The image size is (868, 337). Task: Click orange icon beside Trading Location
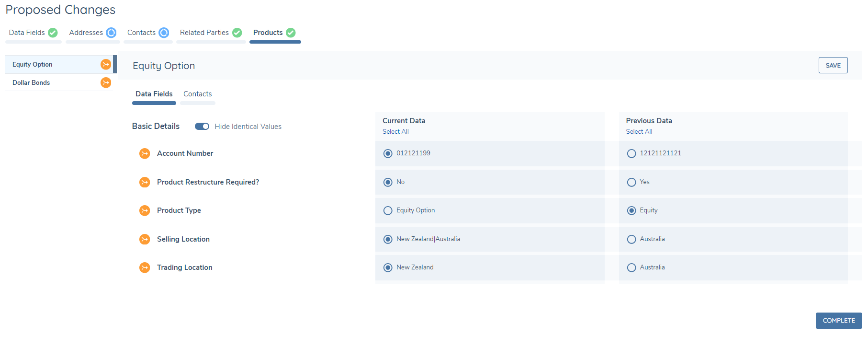(145, 267)
